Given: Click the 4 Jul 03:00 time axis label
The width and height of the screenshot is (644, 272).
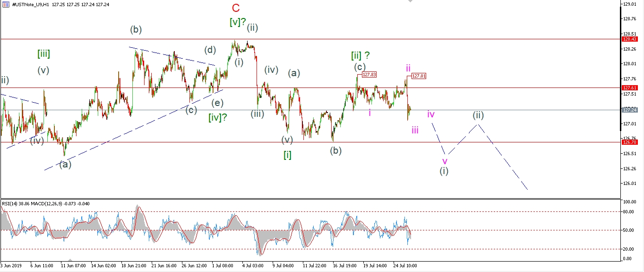Looking at the screenshot, I should pos(253,266).
